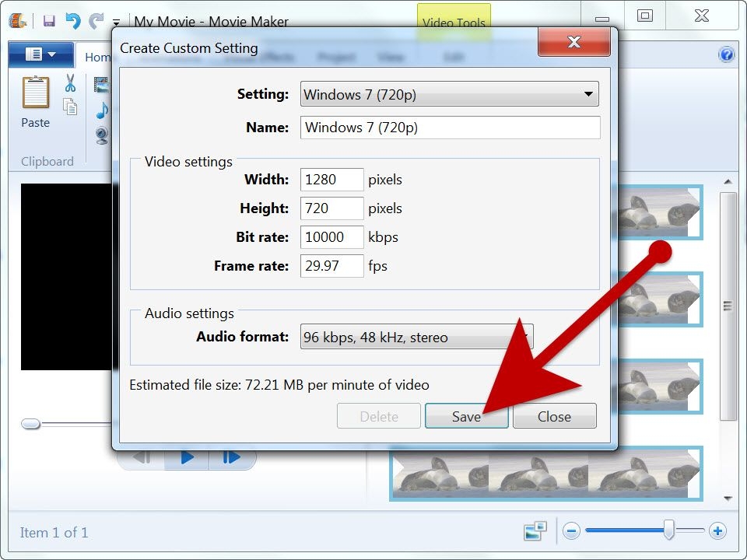Click the Item 1 of 1 status text
This screenshot has width=747, height=560.
click(54, 532)
